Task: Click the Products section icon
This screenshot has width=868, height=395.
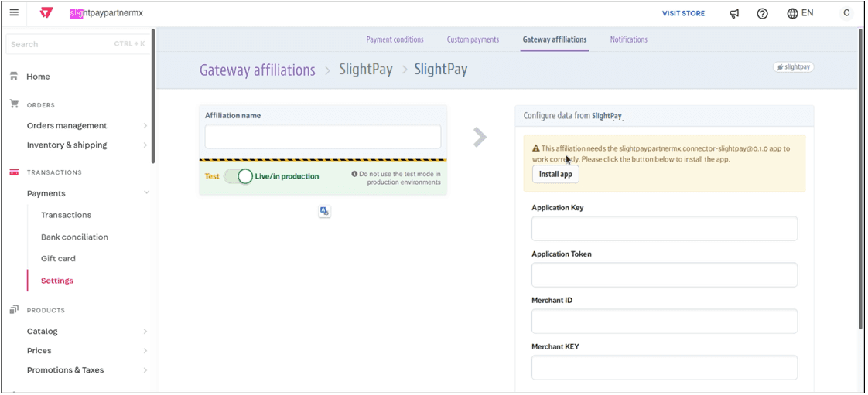Action: pos(14,310)
